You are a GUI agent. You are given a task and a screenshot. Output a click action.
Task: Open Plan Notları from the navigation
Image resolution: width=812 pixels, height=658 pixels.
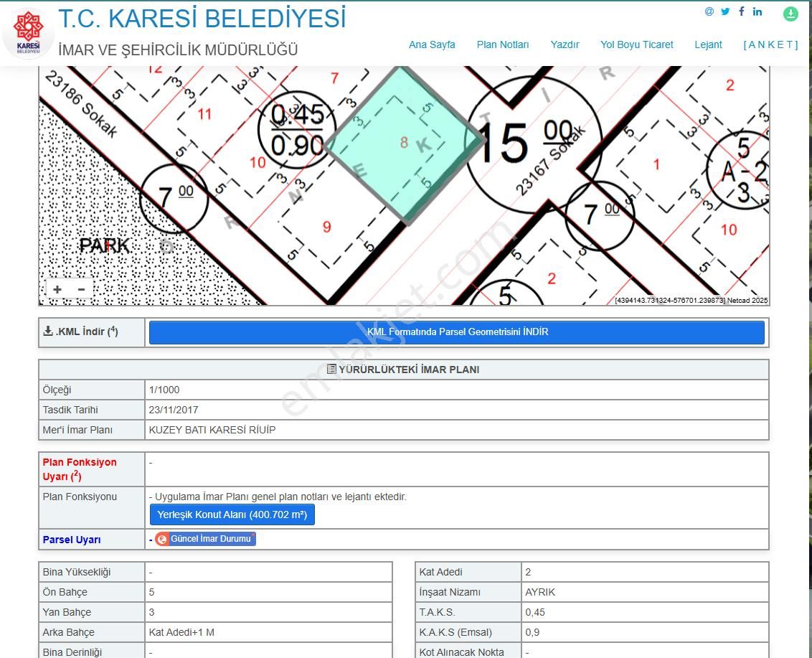(502, 44)
